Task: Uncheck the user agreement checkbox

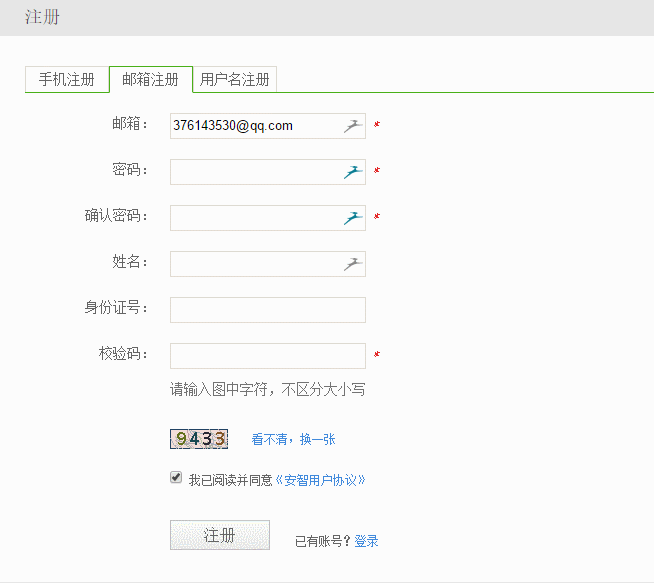Action: click(177, 478)
